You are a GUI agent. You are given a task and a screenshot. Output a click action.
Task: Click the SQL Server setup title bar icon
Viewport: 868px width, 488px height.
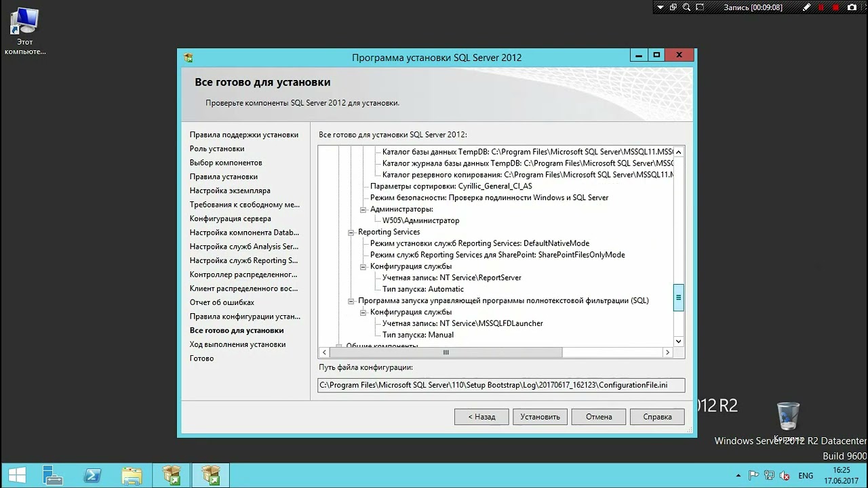pyautogui.click(x=189, y=58)
